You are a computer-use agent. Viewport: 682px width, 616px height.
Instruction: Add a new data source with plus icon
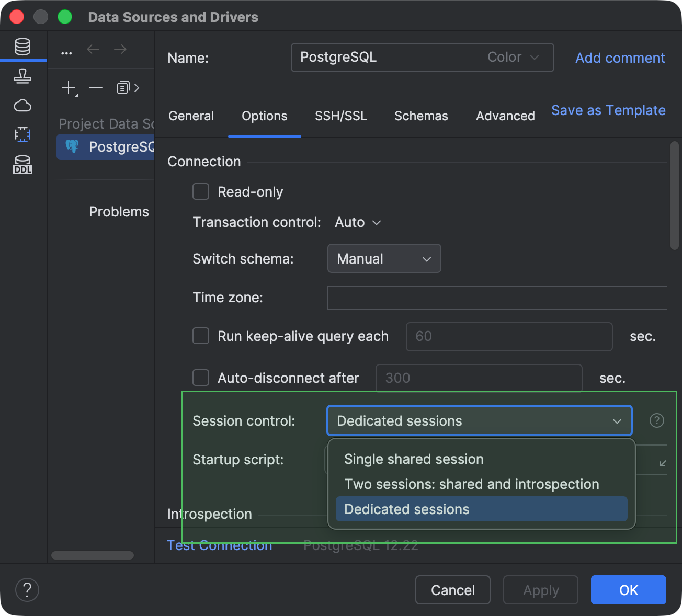70,88
